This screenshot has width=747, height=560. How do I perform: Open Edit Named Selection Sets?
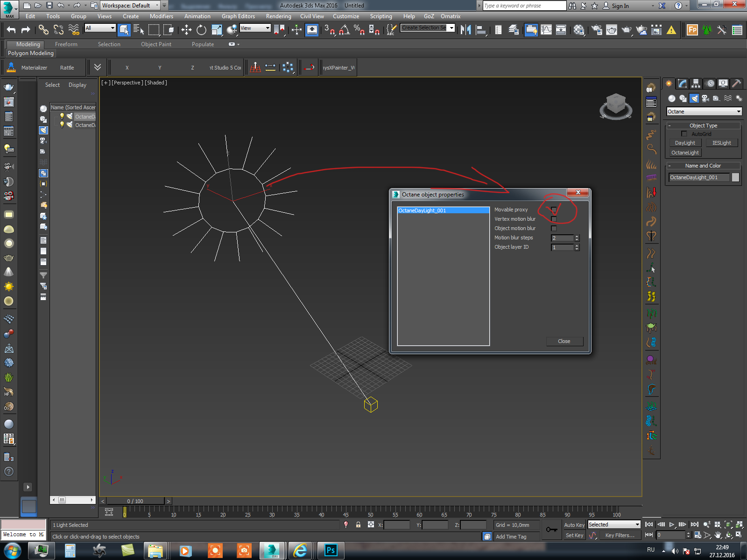click(391, 30)
